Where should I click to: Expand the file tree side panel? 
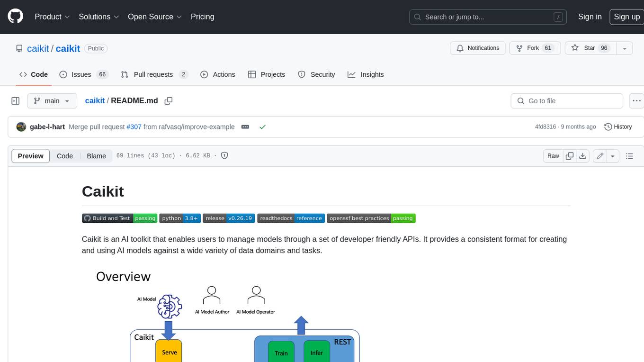(x=15, y=101)
